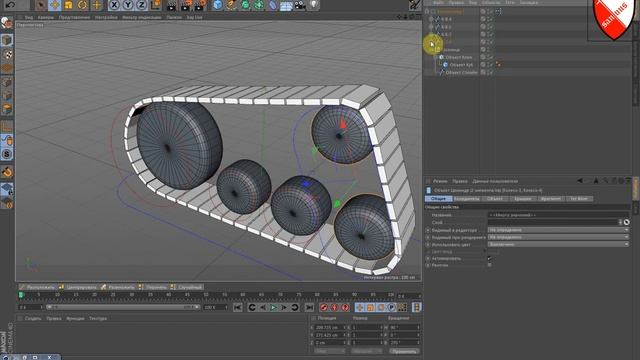Open the green generators (NURBS) icon

point(245,5)
